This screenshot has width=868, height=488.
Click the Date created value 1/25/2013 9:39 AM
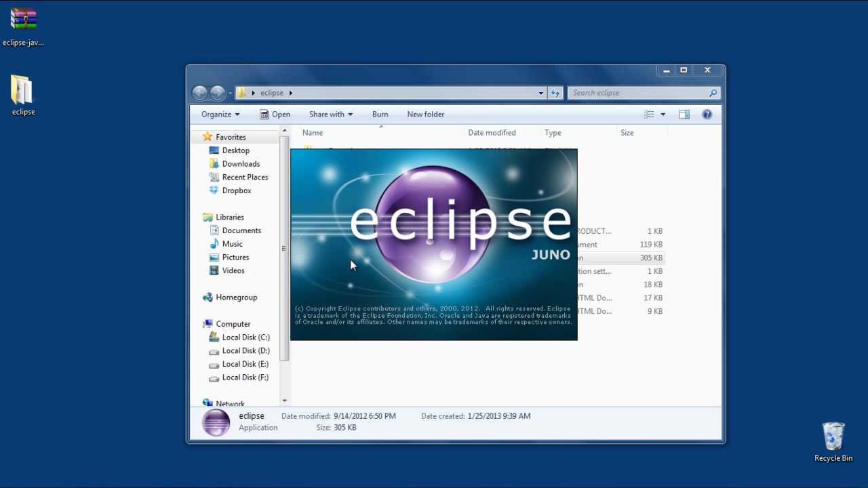[x=499, y=416]
